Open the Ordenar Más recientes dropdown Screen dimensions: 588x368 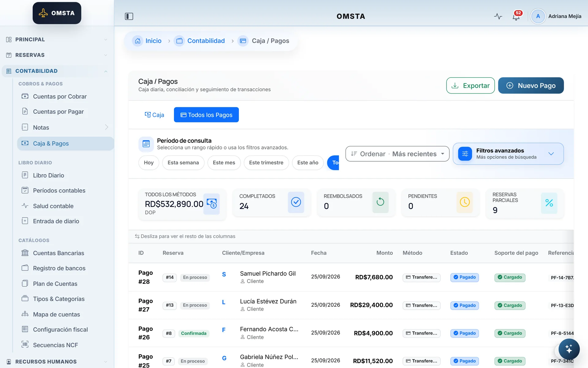click(397, 154)
